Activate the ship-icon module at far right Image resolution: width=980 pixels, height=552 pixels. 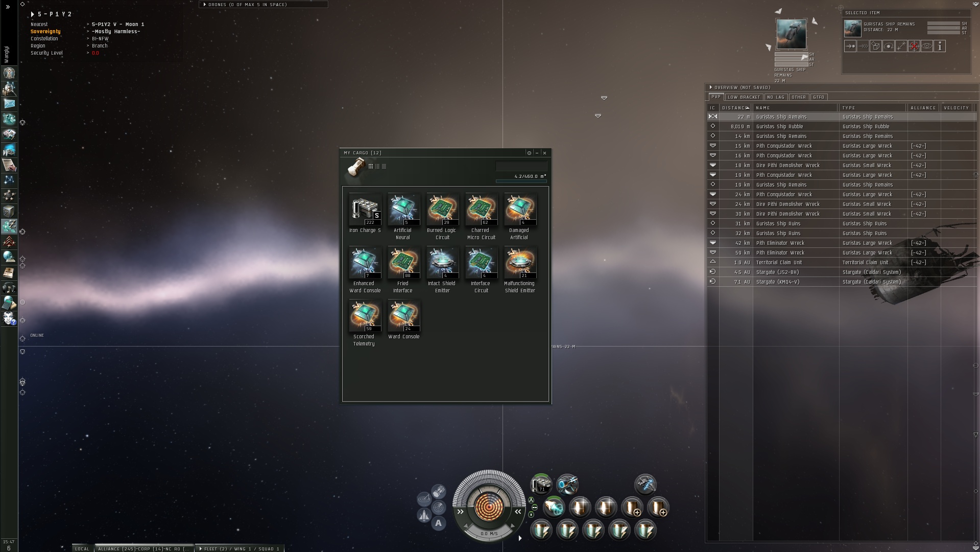pyautogui.click(x=645, y=484)
